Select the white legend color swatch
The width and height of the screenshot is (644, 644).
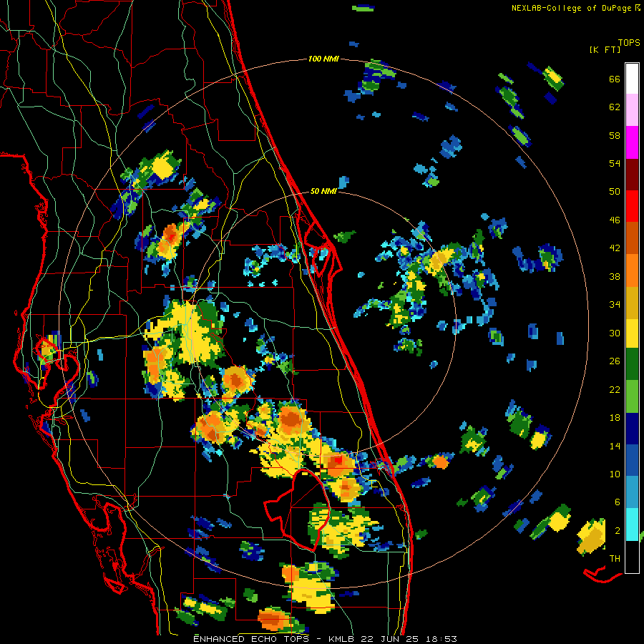[x=632, y=79]
